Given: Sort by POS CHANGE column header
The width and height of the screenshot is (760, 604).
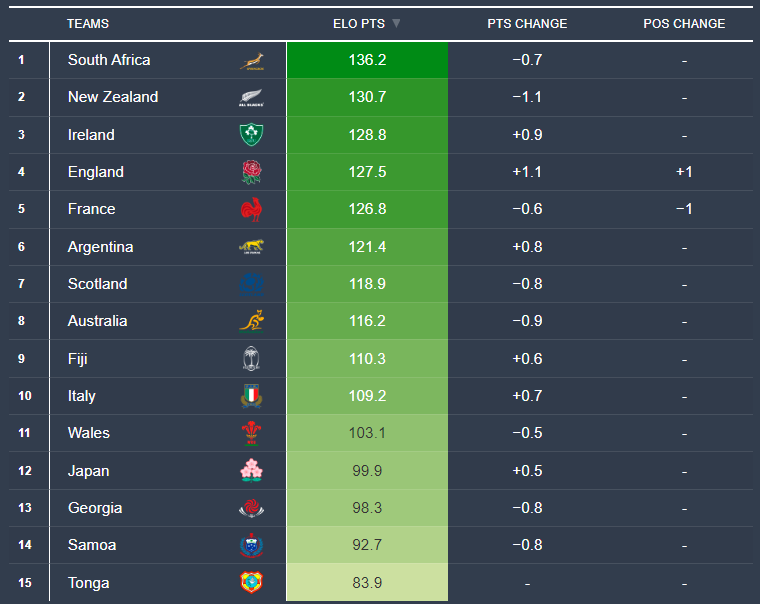Looking at the screenshot, I should pyautogui.click(x=684, y=23).
